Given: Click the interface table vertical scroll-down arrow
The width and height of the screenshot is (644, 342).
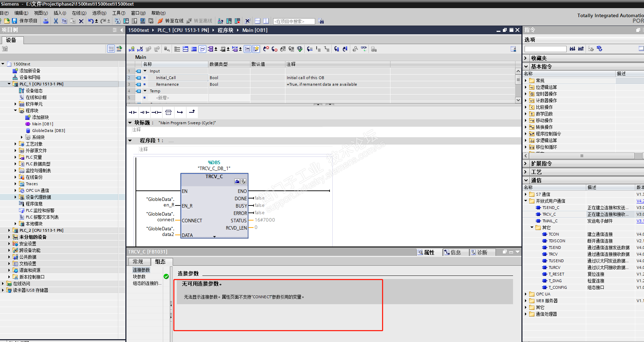Looking at the screenshot, I should point(518,100).
